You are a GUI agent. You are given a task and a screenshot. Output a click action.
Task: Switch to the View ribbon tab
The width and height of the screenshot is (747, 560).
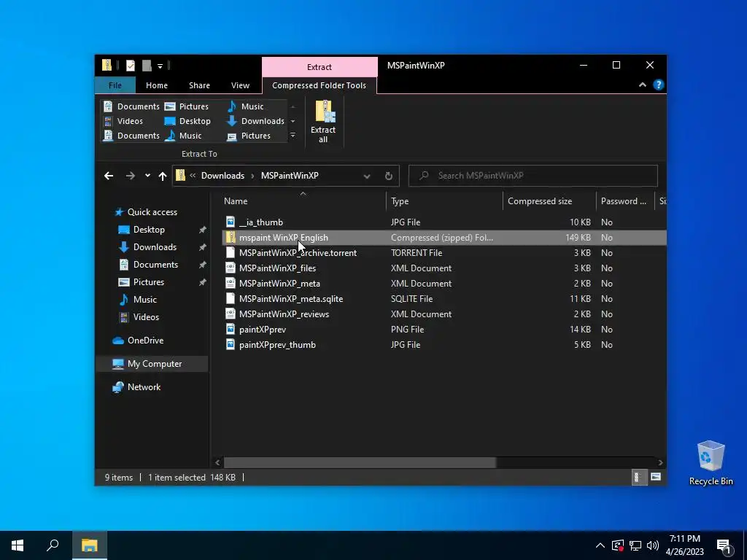240,85
